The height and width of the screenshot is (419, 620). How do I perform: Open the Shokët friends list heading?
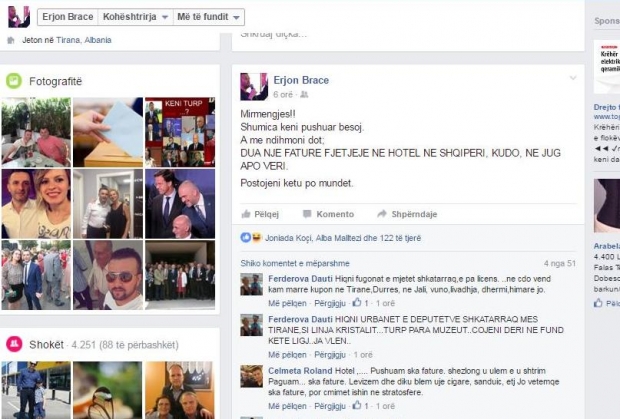click(46, 345)
